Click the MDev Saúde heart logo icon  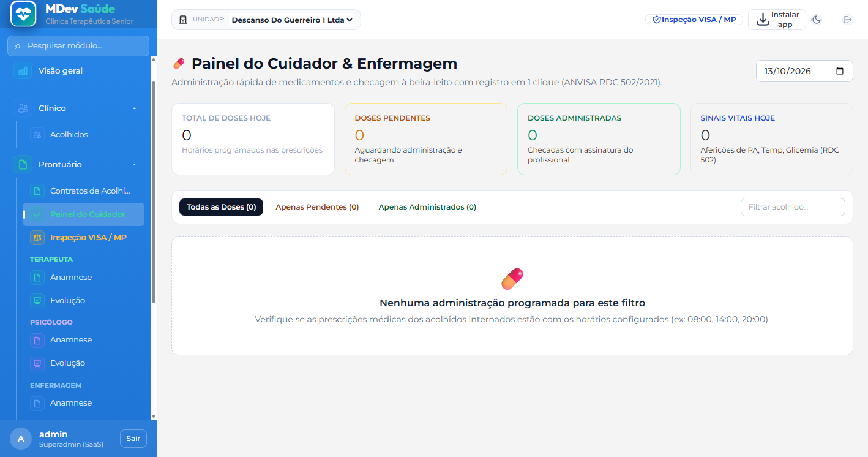(x=23, y=13)
